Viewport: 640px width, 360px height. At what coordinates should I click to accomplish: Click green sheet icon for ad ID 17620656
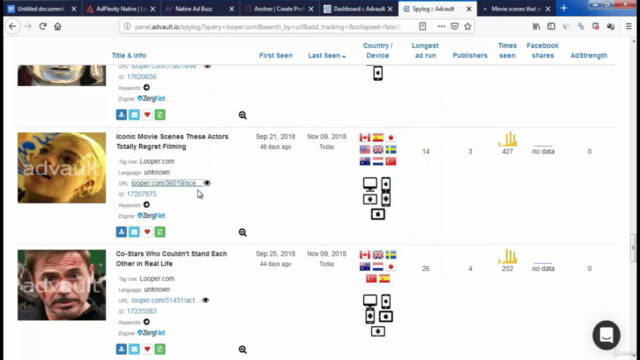point(160,115)
